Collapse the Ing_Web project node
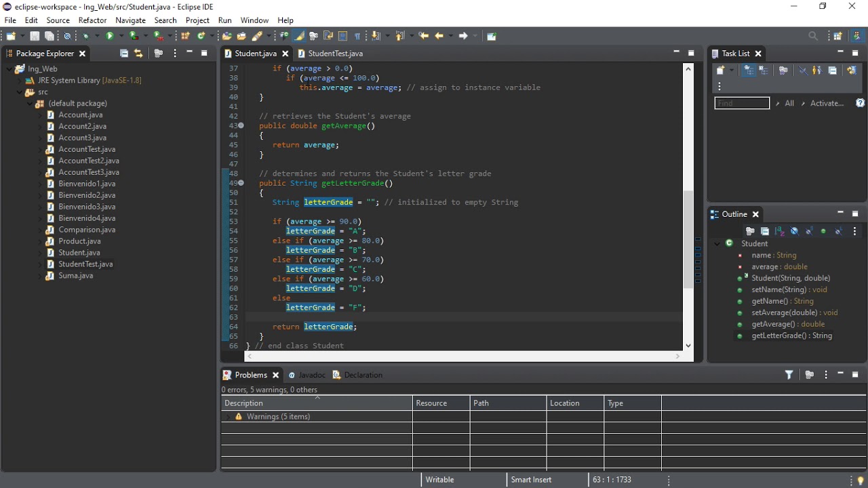This screenshot has width=868, height=488. 9,68
